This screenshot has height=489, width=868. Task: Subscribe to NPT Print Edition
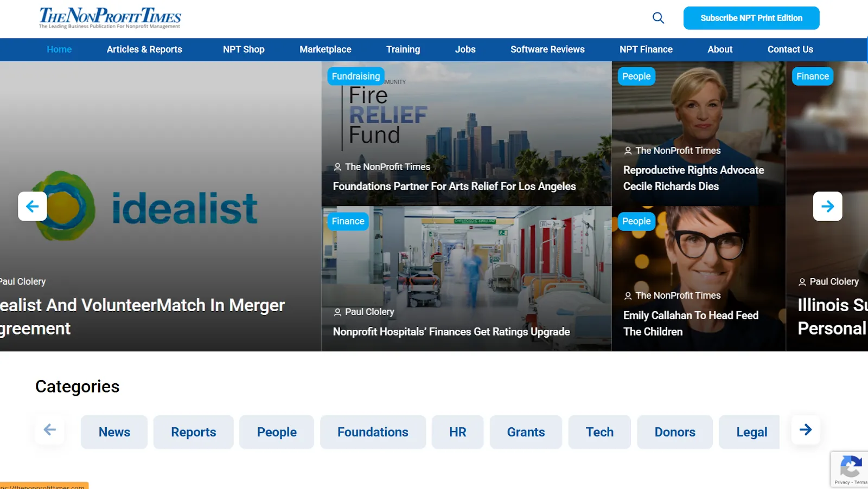click(751, 18)
